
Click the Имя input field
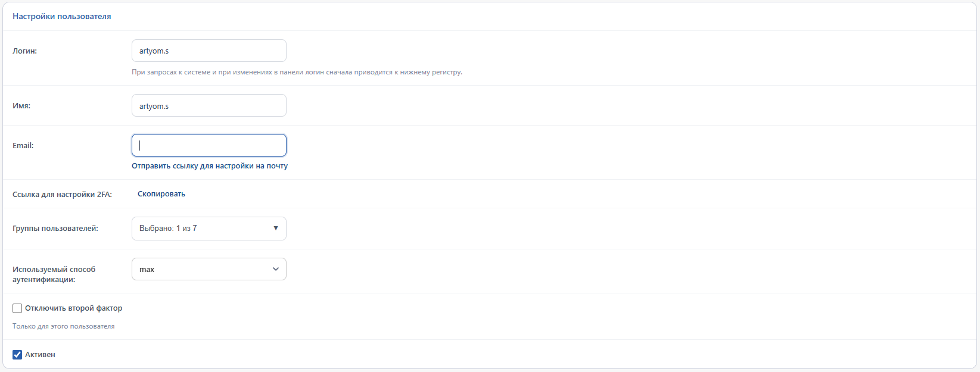[x=209, y=105]
